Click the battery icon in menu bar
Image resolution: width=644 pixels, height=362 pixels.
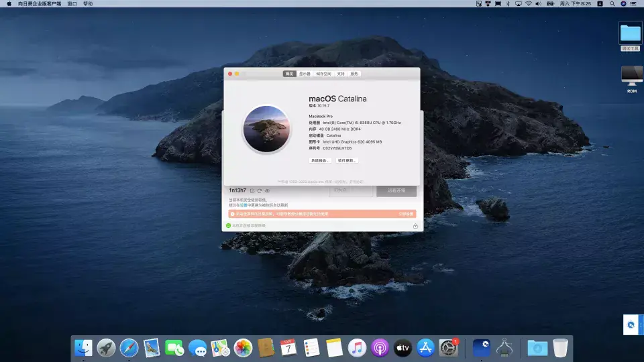pos(550,4)
